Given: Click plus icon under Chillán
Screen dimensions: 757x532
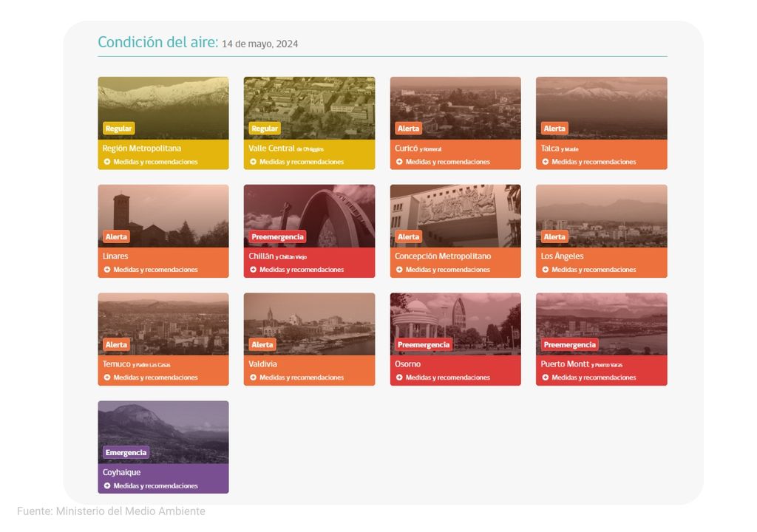Looking at the screenshot, I should pyautogui.click(x=254, y=270).
